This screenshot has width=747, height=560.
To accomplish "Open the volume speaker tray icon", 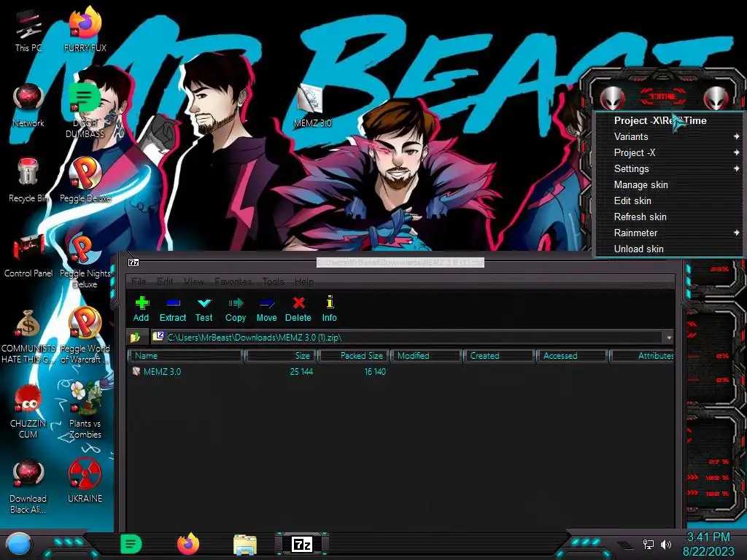I will tap(666, 544).
